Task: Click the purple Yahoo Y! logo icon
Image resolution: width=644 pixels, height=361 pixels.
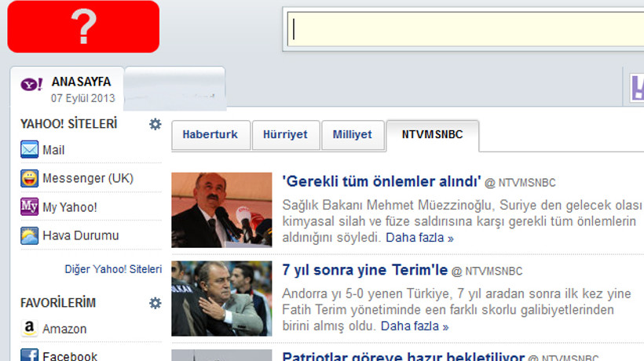Action: [32, 84]
